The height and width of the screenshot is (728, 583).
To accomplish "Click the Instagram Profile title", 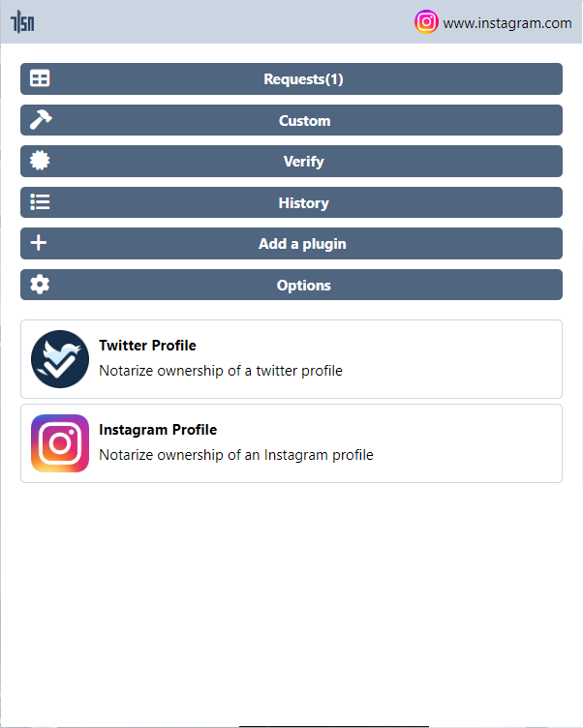I will [158, 430].
